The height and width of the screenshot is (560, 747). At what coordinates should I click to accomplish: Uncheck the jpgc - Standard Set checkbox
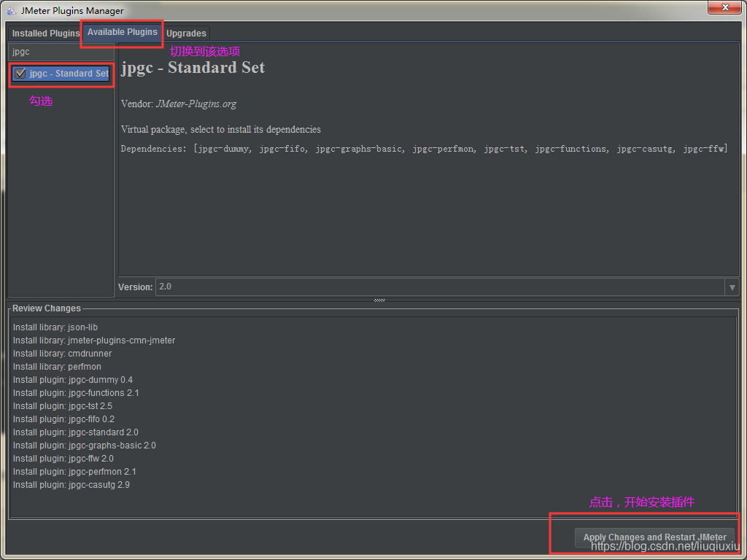coord(20,74)
